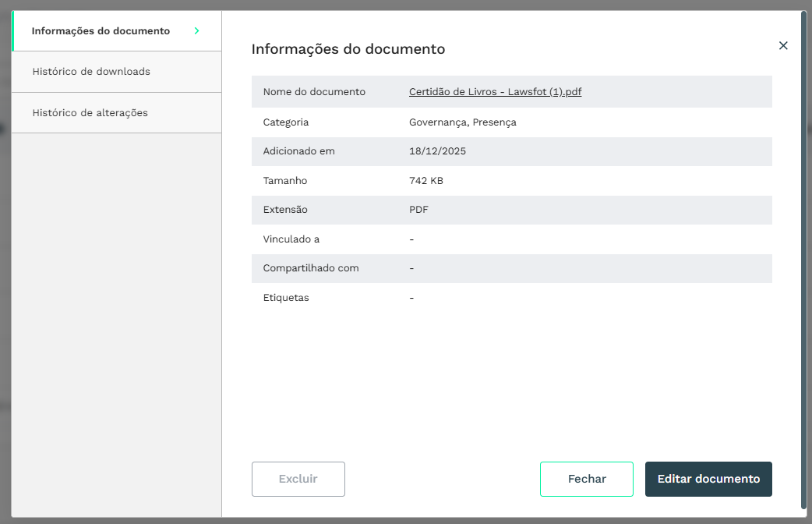The height and width of the screenshot is (524, 812).
Task: Click the Nome do documento row label
Action: click(x=314, y=92)
